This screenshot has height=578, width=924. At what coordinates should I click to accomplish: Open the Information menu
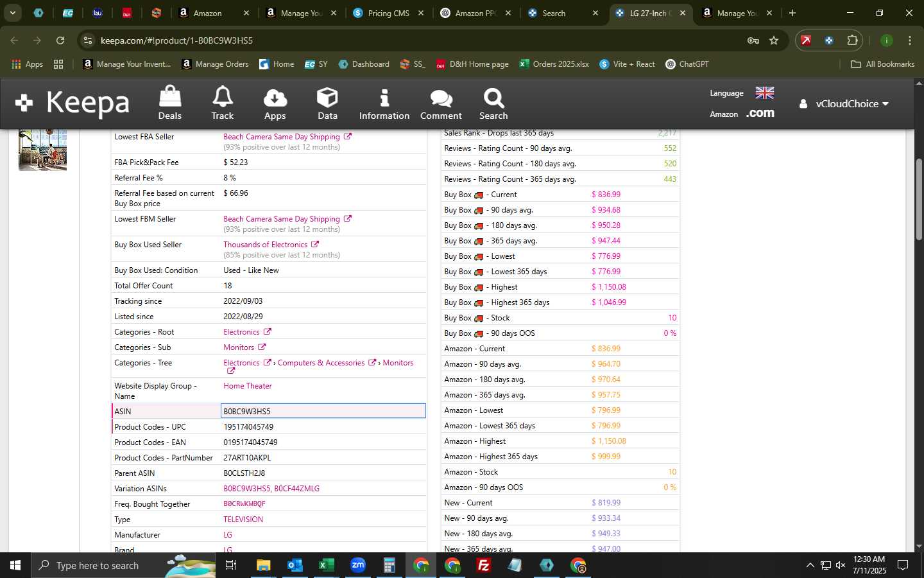pyautogui.click(x=384, y=103)
